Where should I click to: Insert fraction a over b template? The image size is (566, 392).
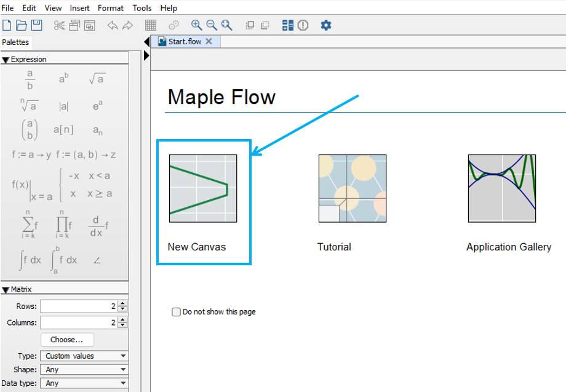pyautogui.click(x=30, y=79)
